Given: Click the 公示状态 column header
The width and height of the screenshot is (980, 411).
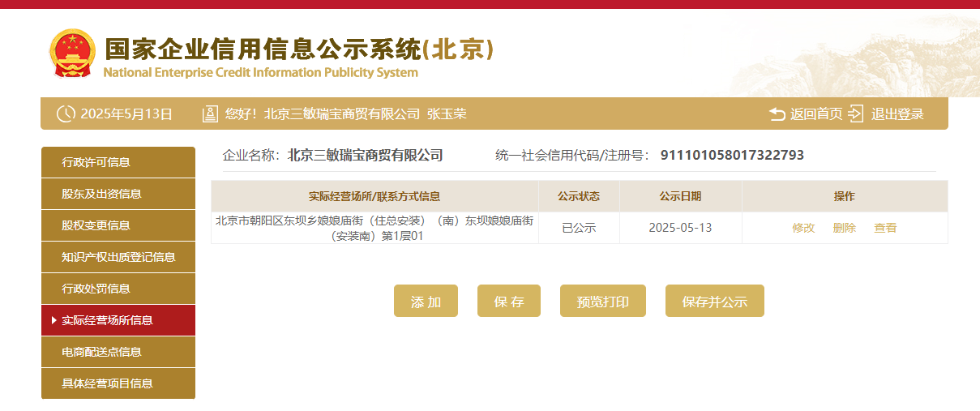Looking at the screenshot, I should 579,196.
